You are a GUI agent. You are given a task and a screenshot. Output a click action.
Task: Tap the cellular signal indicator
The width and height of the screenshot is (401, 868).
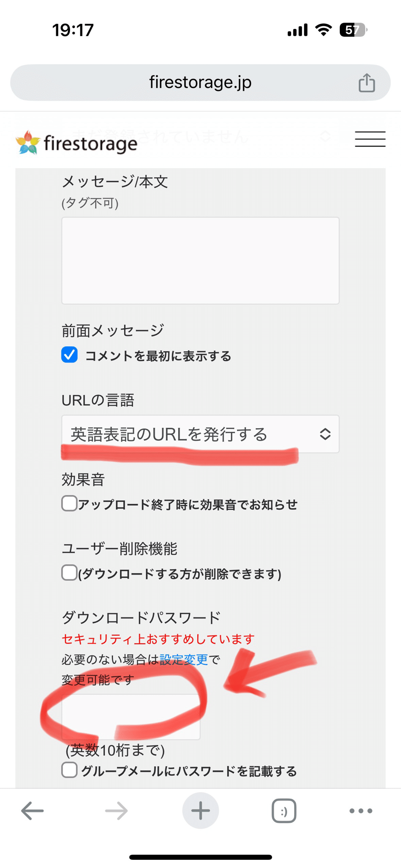[296, 29]
